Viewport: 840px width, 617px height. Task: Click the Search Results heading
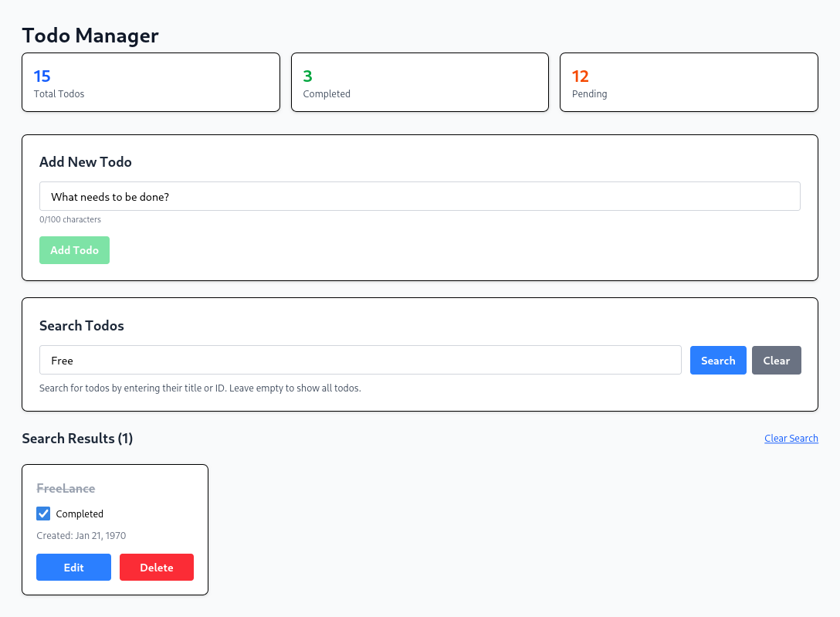77,438
